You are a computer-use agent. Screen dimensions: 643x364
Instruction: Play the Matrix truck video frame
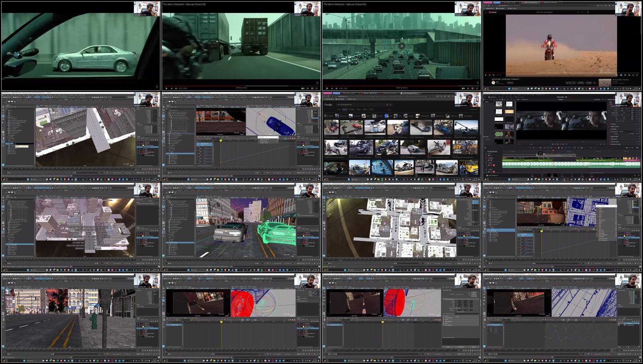(166, 88)
